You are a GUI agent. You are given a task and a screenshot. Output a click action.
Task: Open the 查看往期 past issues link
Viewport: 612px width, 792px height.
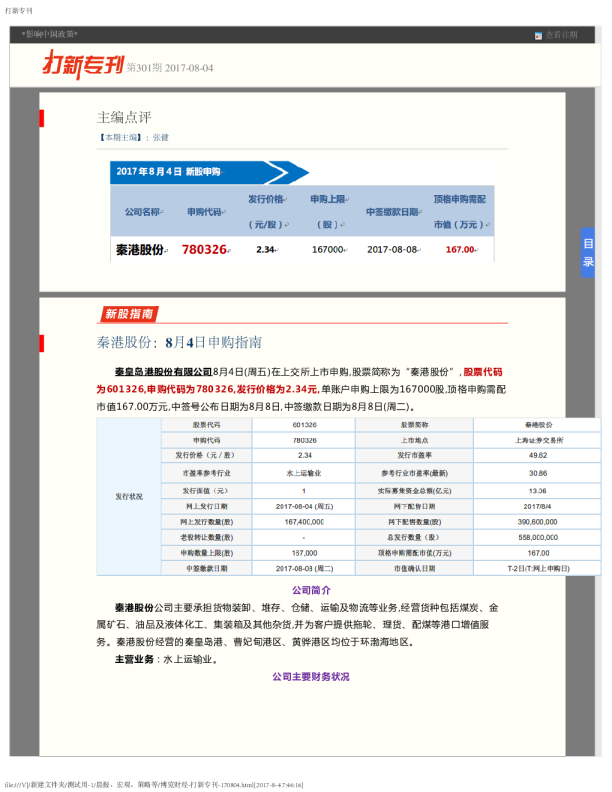(x=561, y=35)
